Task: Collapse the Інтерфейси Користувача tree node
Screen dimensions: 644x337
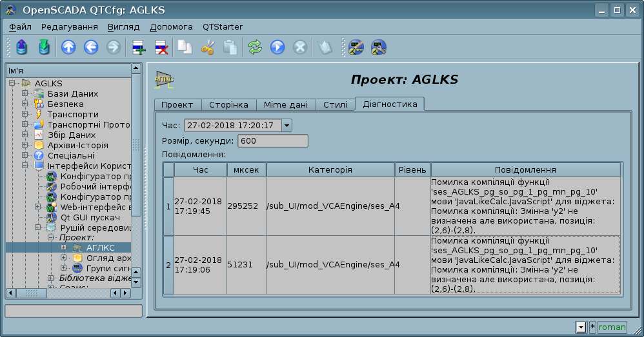Action: click(x=25, y=166)
